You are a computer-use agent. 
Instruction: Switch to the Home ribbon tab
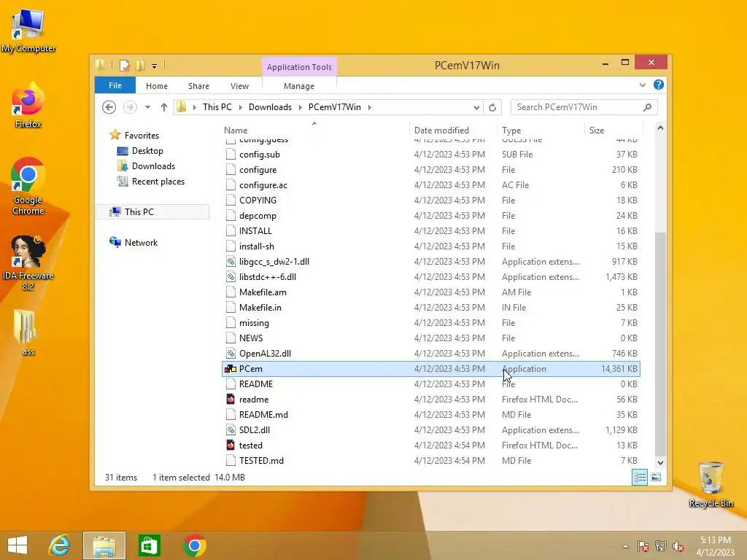point(157,86)
